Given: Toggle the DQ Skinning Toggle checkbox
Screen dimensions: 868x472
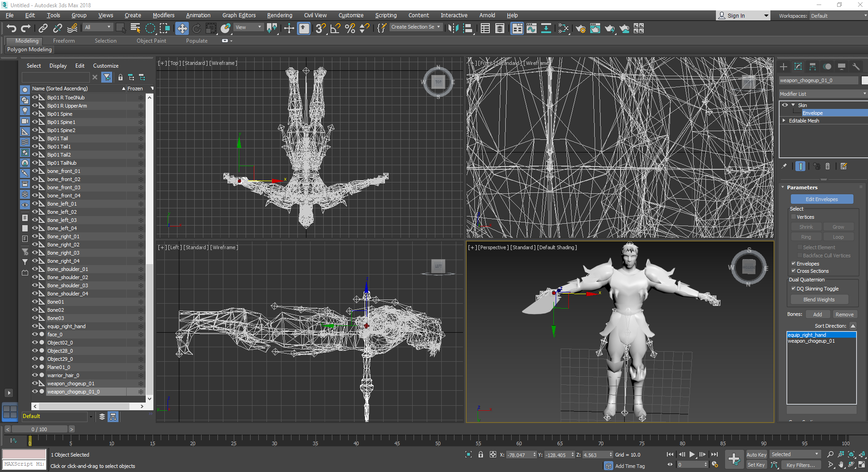Looking at the screenshot, I should tap(794, 289).
